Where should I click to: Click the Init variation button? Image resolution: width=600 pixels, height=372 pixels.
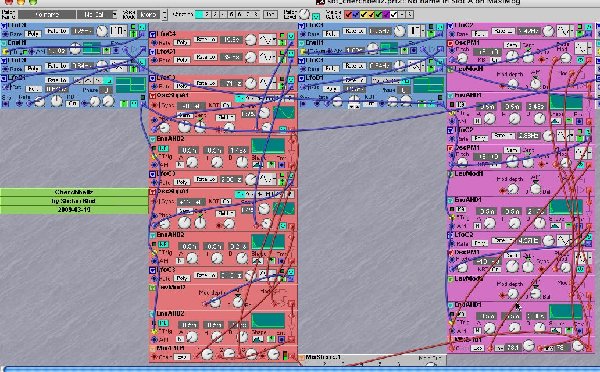point(270,15)
